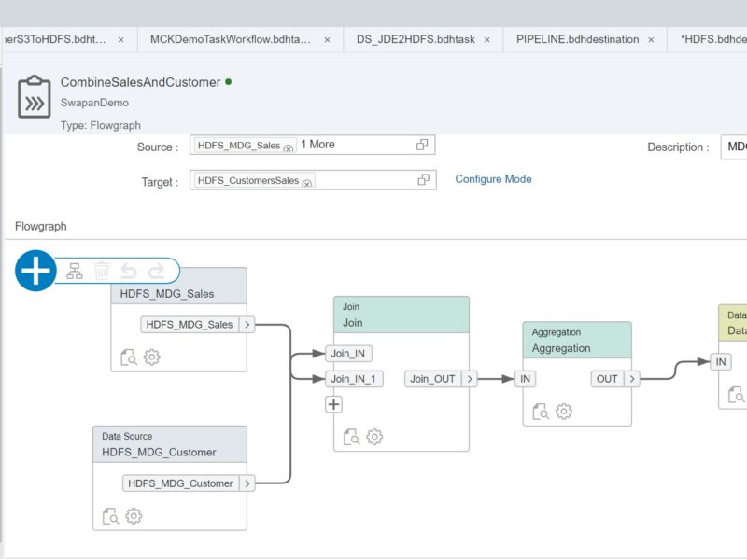
Task: Open value help dialog for Target field
Action: pyautogui.click(x=423, y=179)
